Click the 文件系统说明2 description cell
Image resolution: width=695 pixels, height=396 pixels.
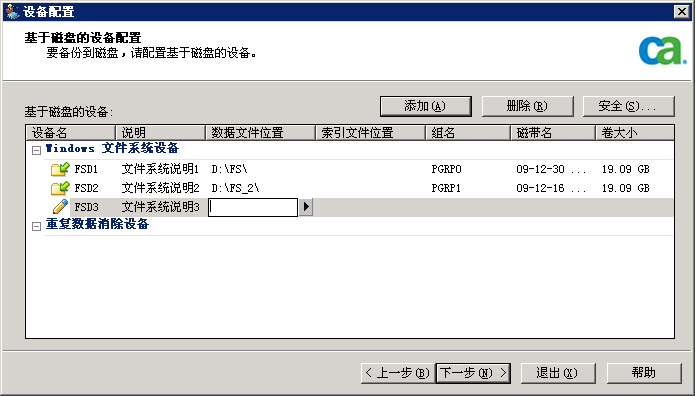[x=160, y=188]
